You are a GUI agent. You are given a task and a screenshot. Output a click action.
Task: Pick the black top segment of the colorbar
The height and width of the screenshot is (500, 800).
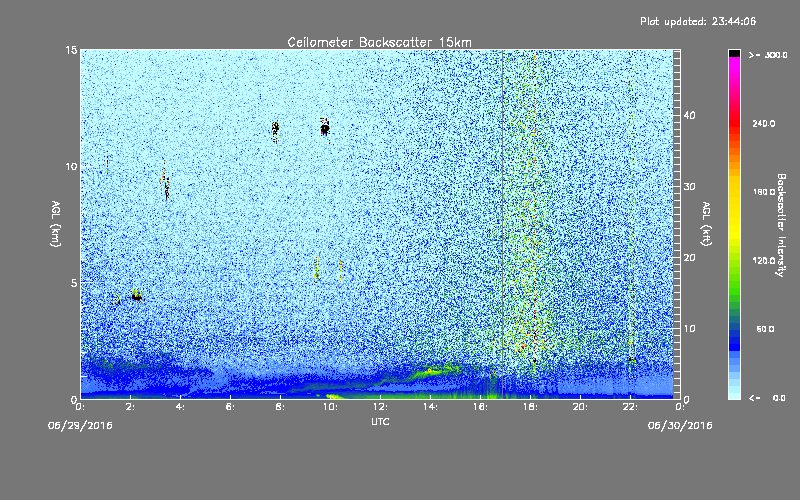(734, 53)
